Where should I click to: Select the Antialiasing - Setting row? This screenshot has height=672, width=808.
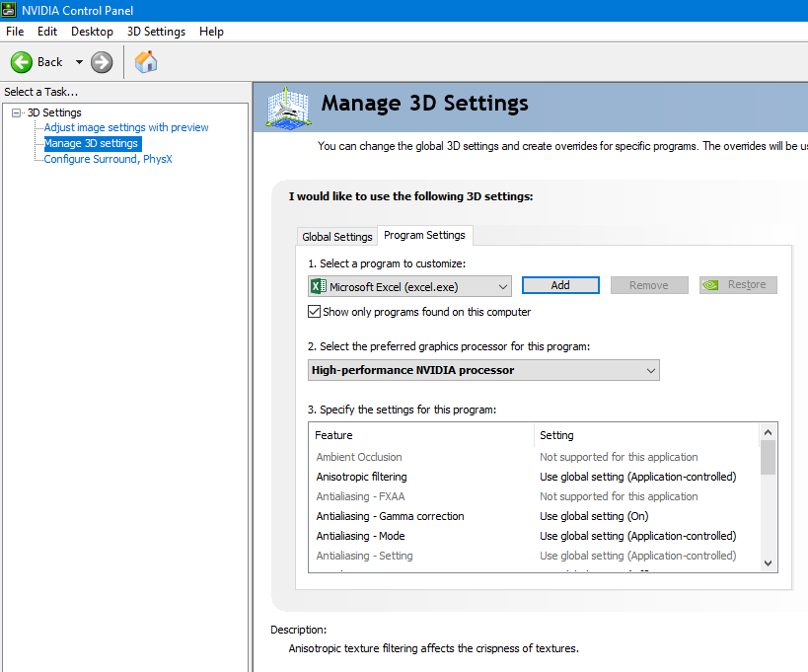[534, 556]
